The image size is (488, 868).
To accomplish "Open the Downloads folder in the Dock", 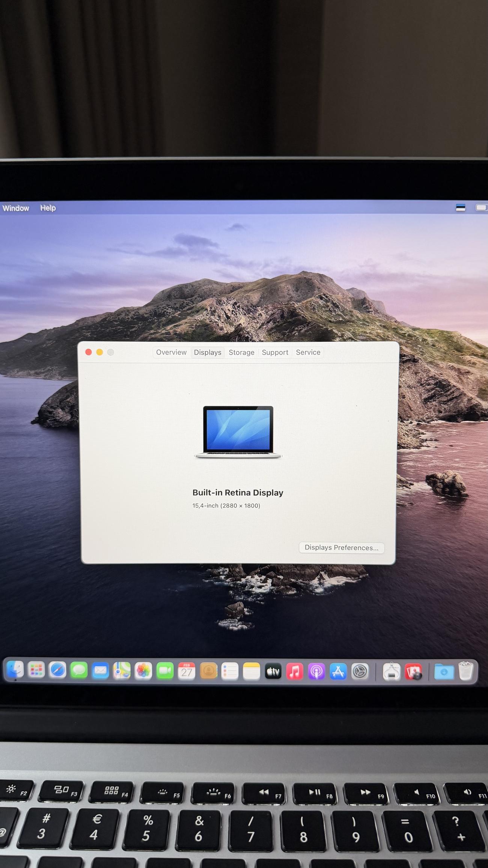I will [444, 671].
